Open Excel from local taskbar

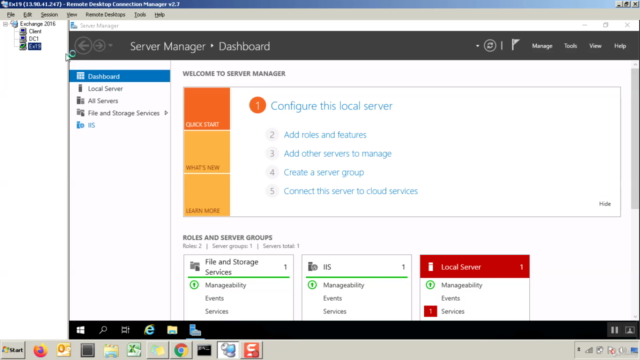[134, 350]
